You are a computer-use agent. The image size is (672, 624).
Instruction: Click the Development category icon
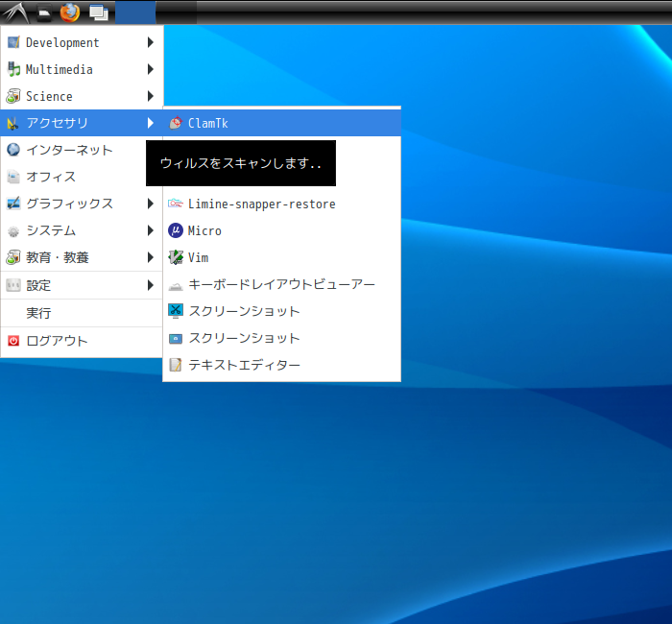click(x=13, y=42)
